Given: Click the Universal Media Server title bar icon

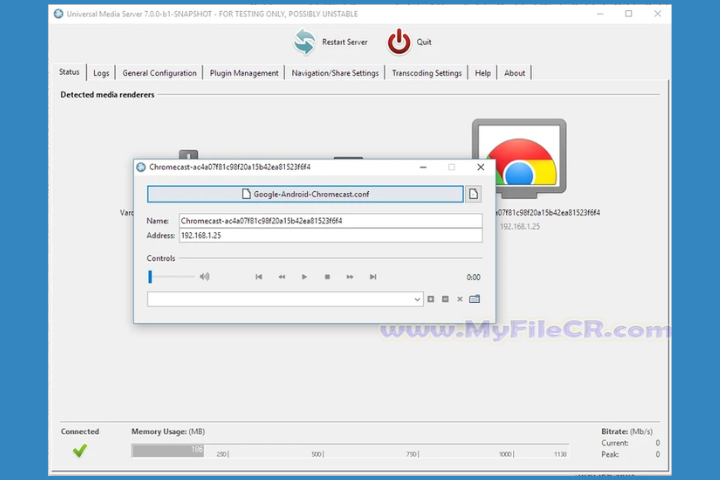Looking at the screenshot, I should 58,14.
